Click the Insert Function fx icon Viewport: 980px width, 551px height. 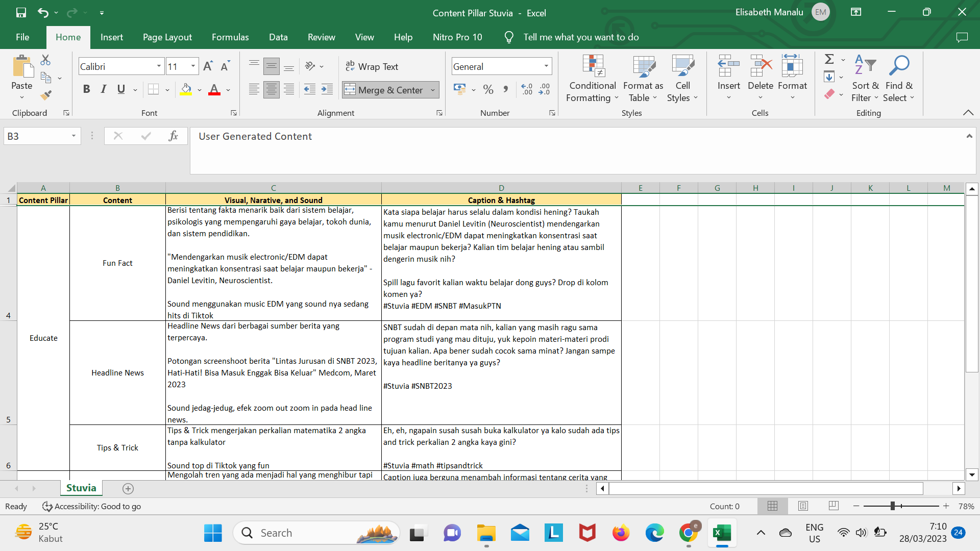coord(174,136)
